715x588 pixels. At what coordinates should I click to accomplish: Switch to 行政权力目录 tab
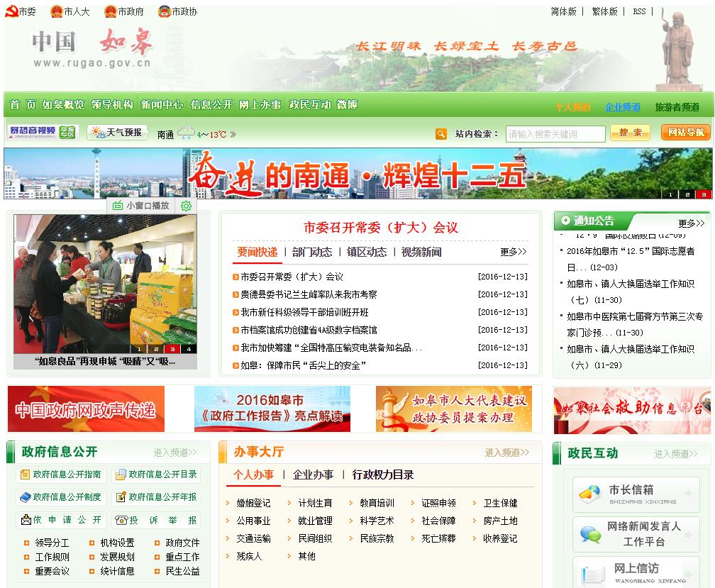pos(383,475)
